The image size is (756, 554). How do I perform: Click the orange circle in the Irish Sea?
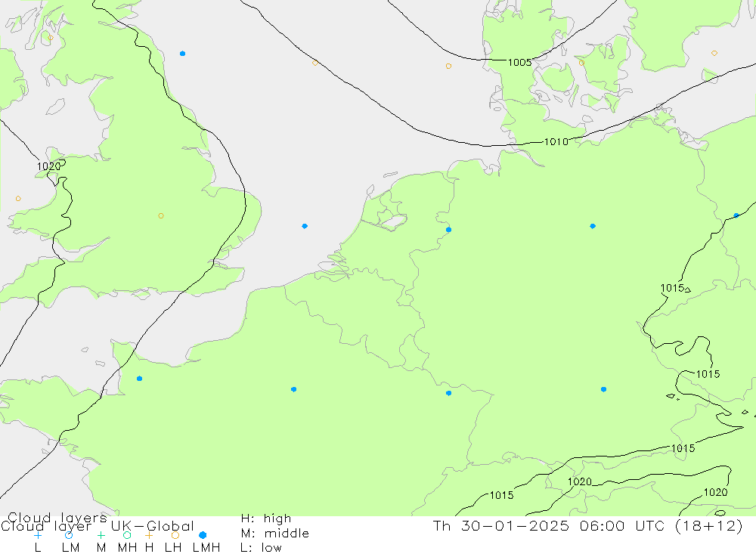coord(18,199)
